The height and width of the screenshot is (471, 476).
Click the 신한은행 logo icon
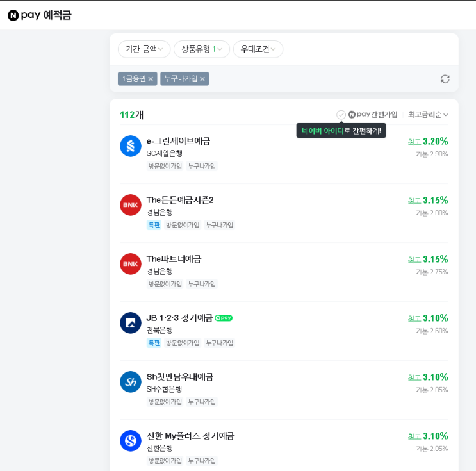coord(131,441)
